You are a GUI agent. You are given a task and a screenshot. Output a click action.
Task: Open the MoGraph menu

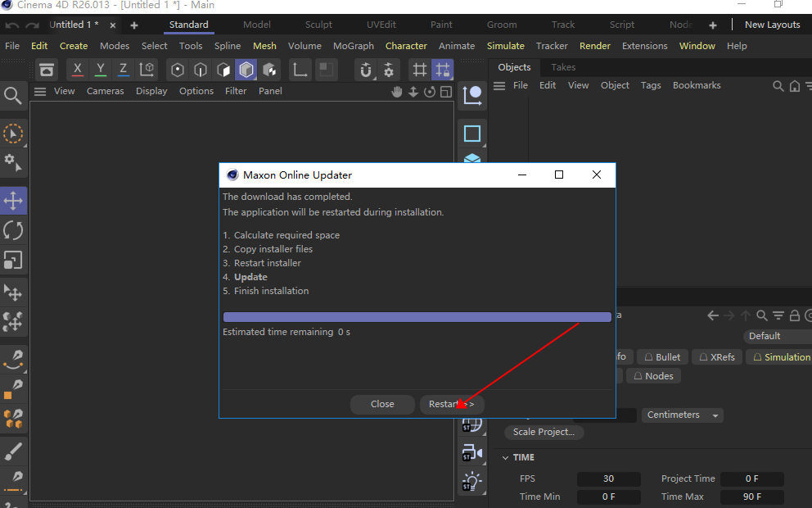pos(354,46)
